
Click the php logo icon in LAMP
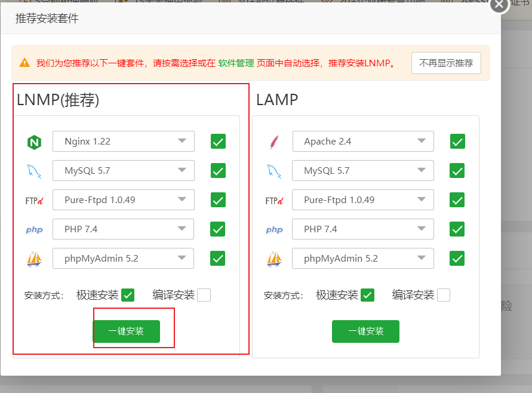tap(274, 230)
